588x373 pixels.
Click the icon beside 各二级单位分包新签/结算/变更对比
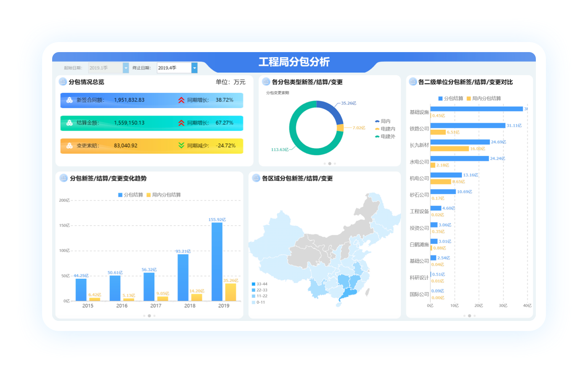click(413, 82)
